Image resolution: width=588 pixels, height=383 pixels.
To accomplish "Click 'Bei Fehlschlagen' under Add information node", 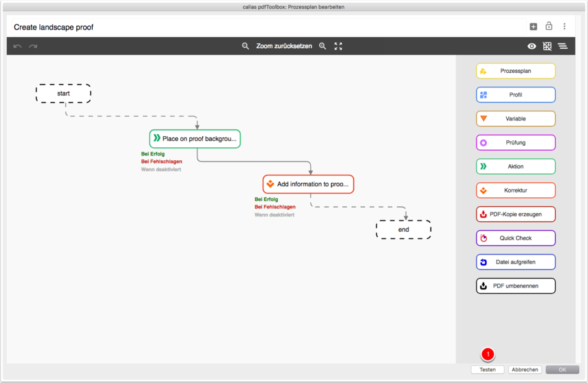I will click(275, 207).
